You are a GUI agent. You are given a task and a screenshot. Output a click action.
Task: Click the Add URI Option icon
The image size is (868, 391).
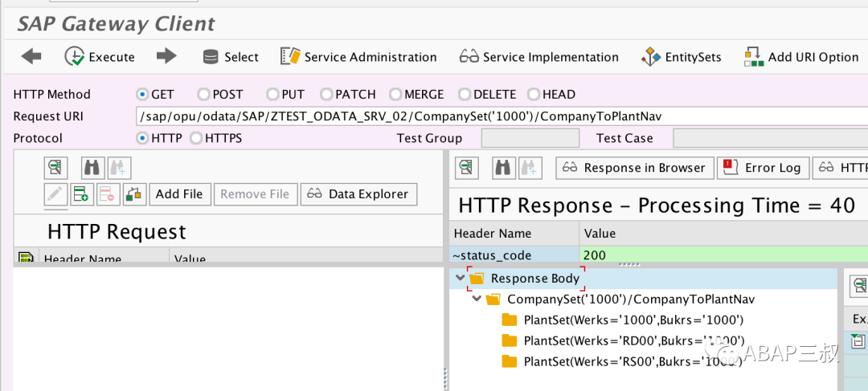[754, 56]
